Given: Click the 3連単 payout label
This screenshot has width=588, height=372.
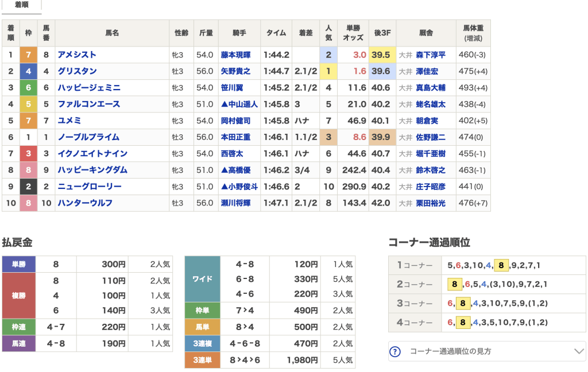Looking at the screenshot, I should tap(203, 361).
